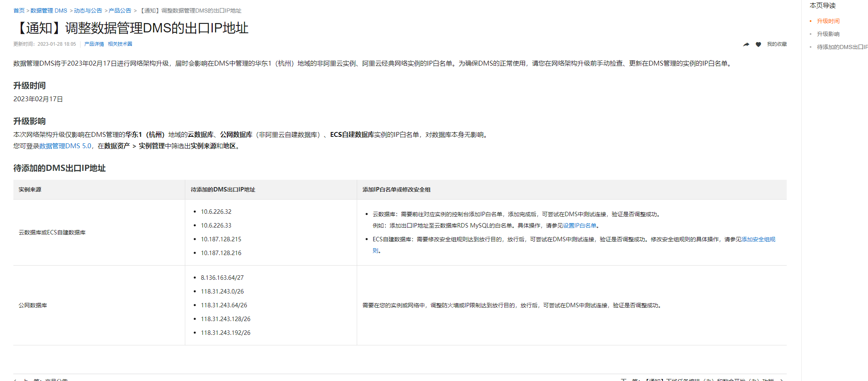
Task: Open 产品公告 breadcrumb
Action: coord(120,11)
